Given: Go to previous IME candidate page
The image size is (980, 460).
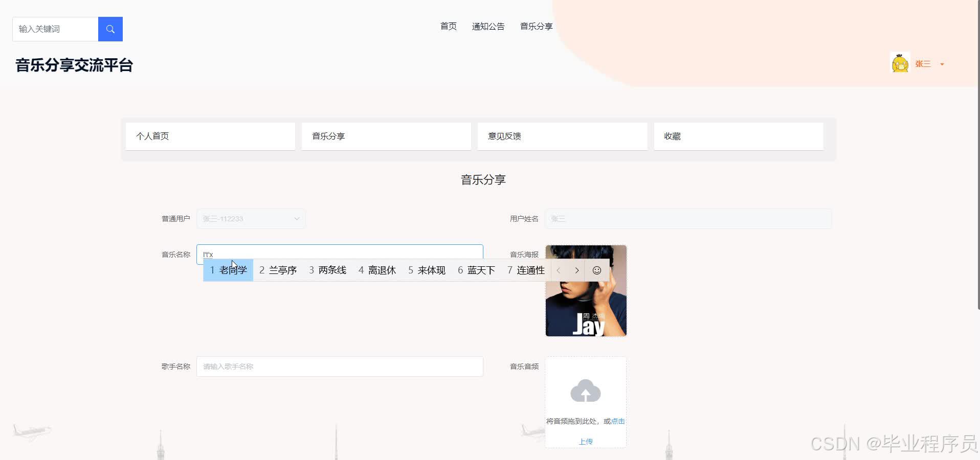Looking at the screenshot, I should [x=559, y=270].
